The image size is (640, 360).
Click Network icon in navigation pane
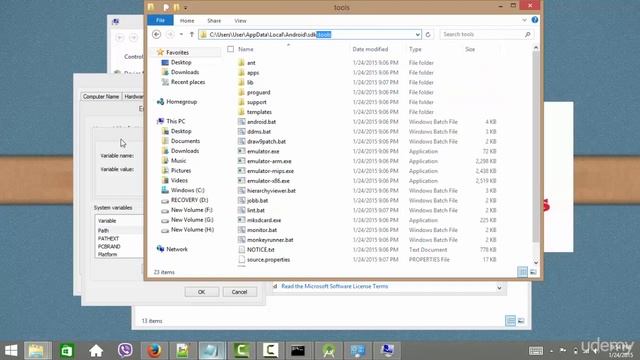[x=160, y=249]
